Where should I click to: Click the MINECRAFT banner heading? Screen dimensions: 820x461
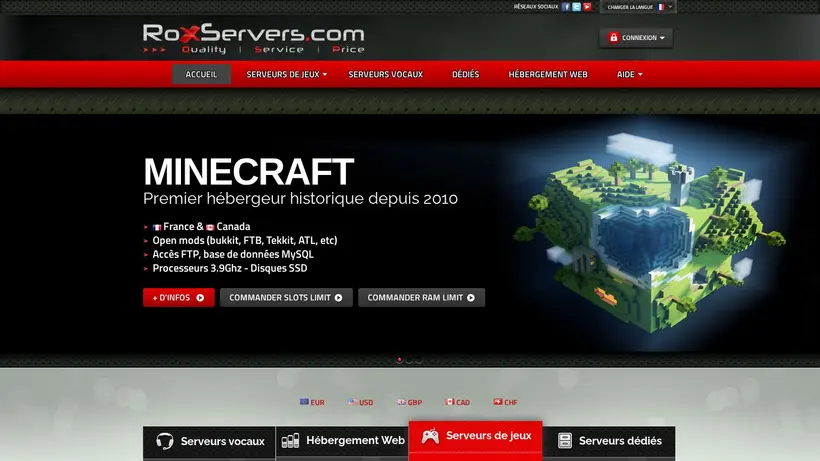(x=249, y=171)
